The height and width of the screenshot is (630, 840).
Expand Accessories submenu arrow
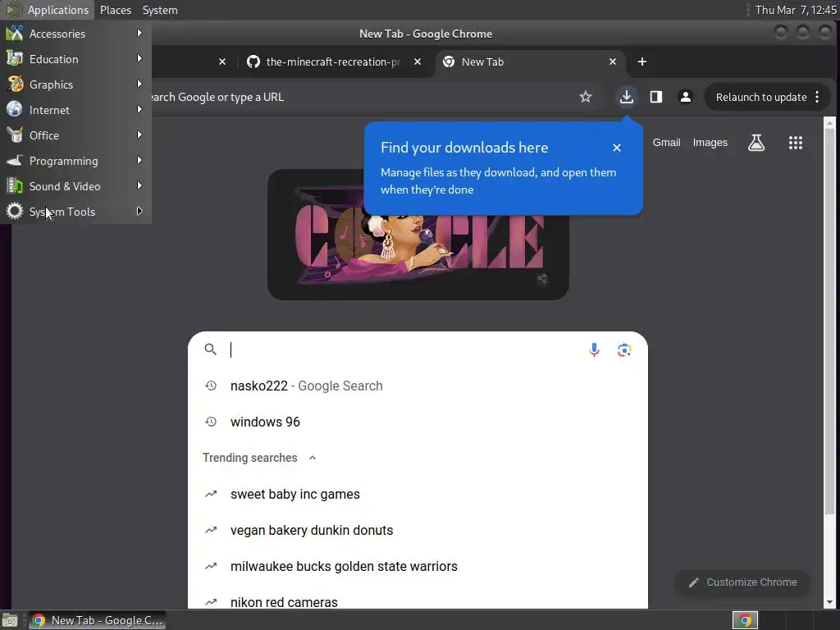coord(139,33)
